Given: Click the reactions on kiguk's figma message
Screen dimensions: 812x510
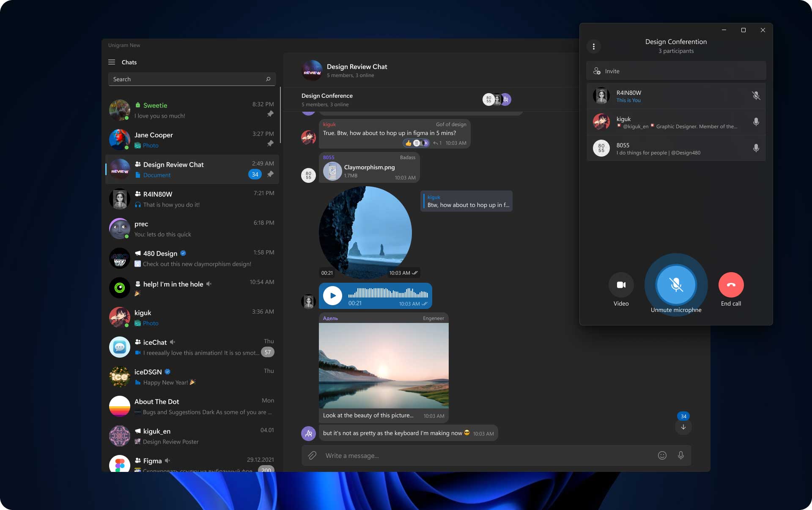Looking at the screenshot, I should 416,143.
